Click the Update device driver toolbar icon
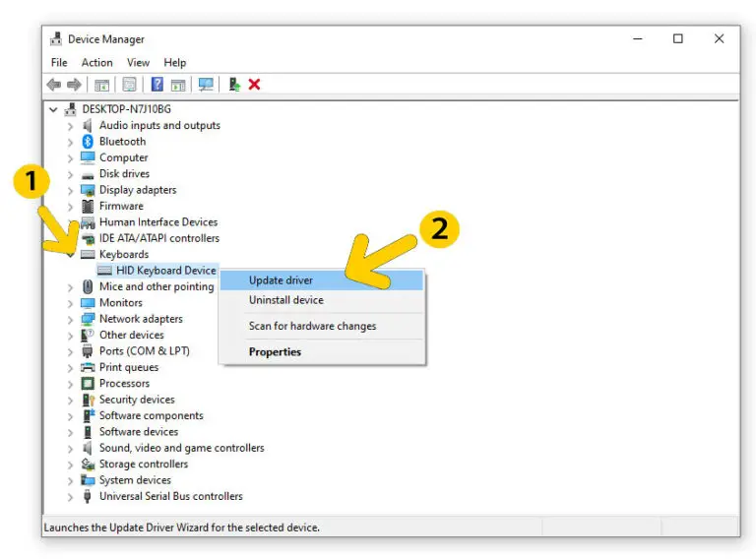The height and width of the screenshot is (559, 756). [234, 85]
